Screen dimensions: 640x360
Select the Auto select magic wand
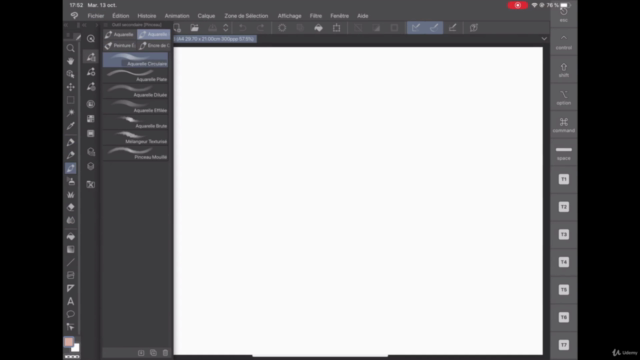point(71,113)
